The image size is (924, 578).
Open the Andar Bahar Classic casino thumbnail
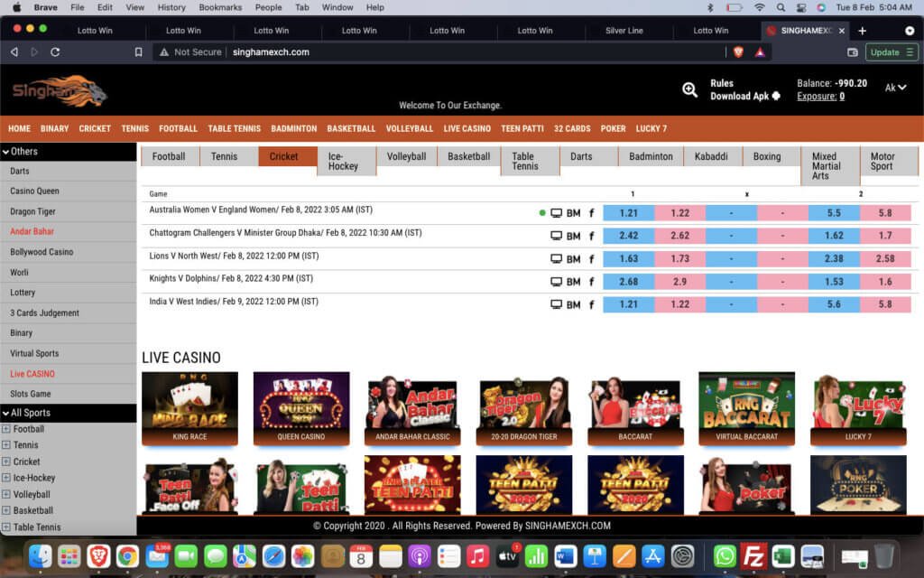click(x=411, y=408)
